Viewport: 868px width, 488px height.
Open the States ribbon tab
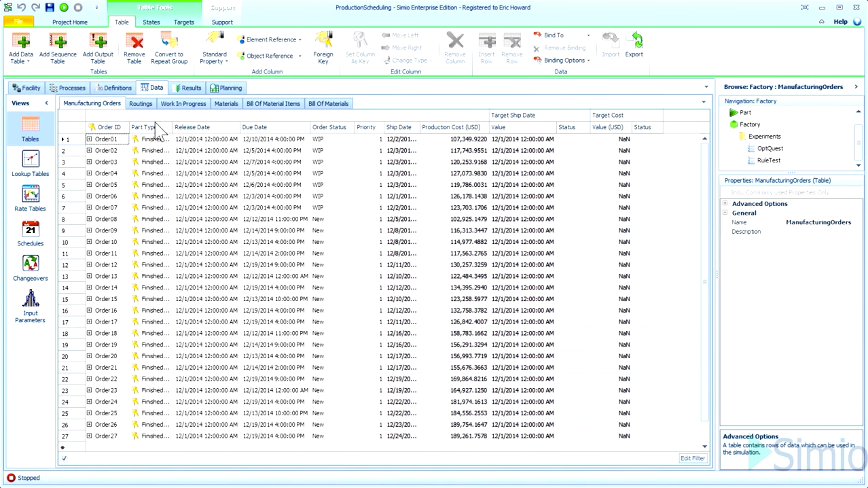pos(151,22)
